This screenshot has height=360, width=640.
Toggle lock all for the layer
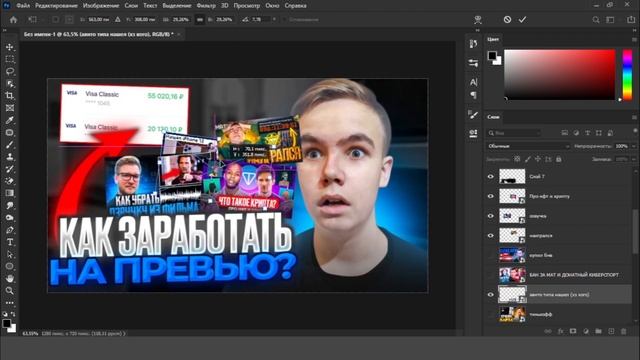point(559,159)
